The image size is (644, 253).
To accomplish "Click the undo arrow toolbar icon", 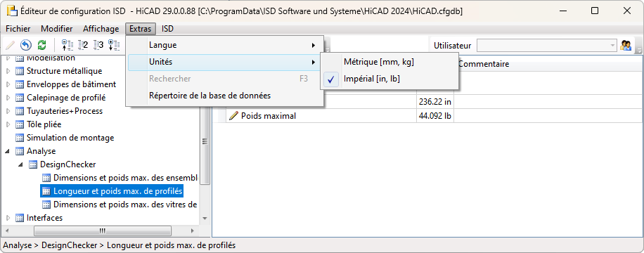I will (26, 45).
